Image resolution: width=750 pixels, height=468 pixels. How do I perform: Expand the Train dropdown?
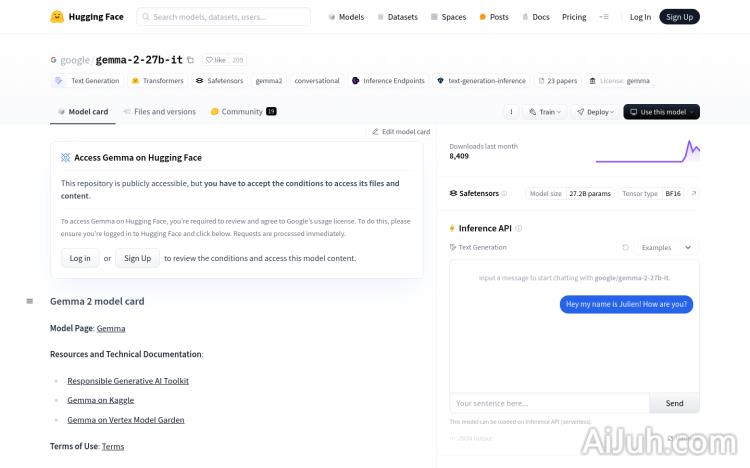coord(545,112)
